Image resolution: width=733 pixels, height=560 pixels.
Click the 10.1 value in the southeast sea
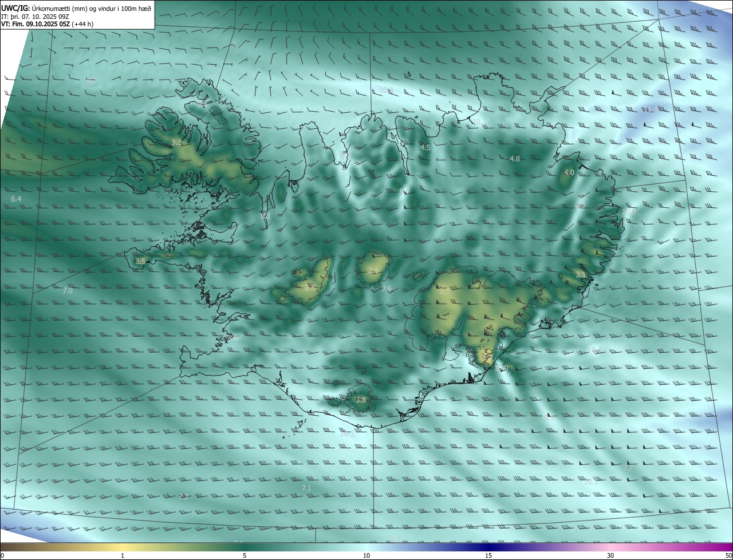[591, 482]
